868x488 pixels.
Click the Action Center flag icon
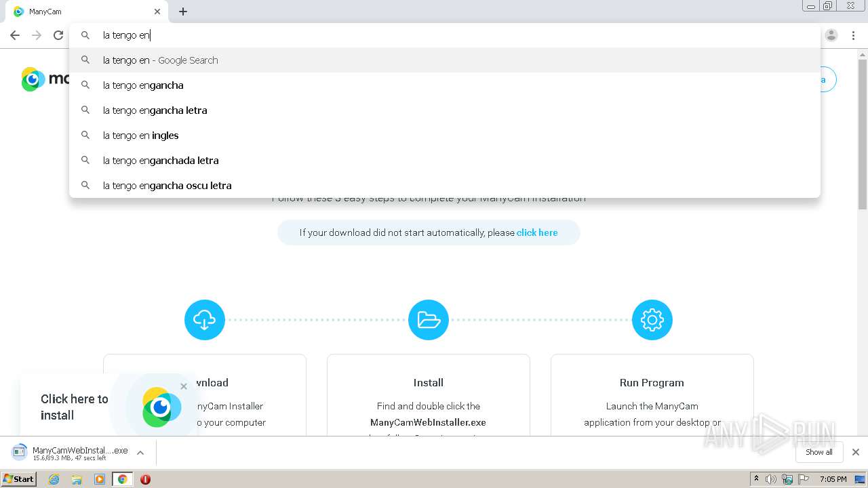804,479
